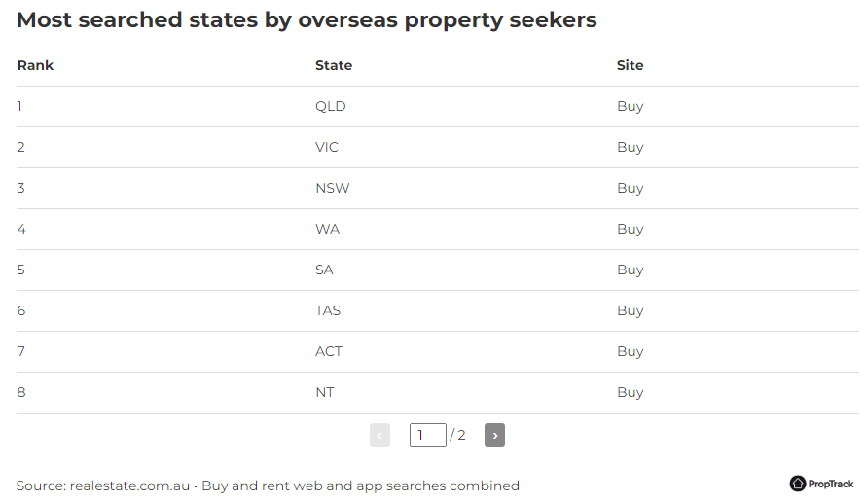Click the PropTrack logo

tap(821, 484)
